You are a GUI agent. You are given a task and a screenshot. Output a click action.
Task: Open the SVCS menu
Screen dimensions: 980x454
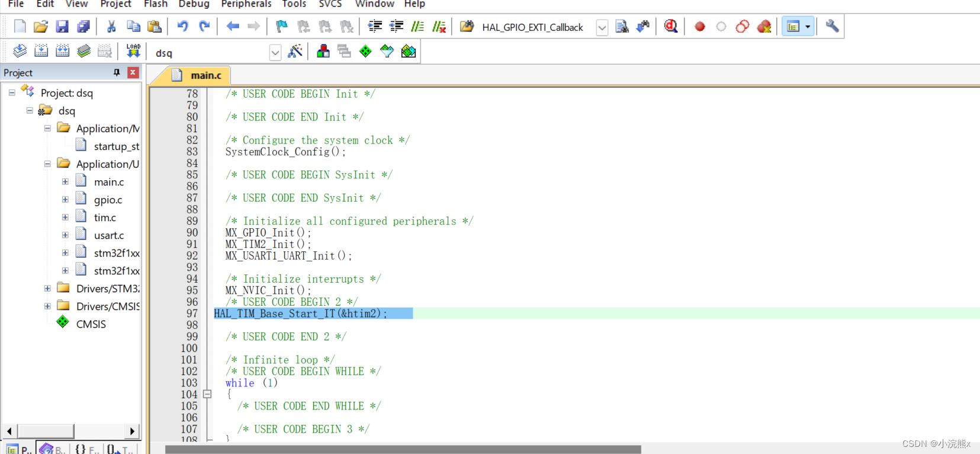pyautogui.click(x=330, y=4)
